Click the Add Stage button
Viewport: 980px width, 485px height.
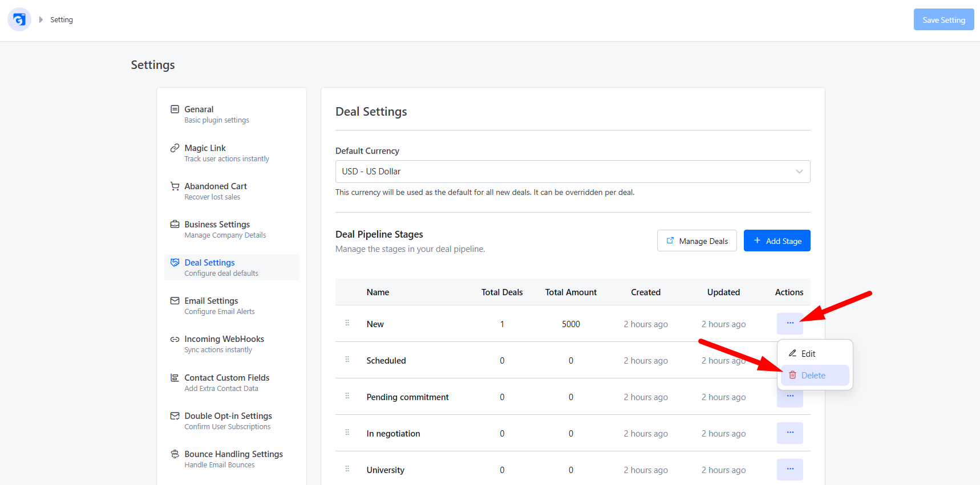pos(777,241)
